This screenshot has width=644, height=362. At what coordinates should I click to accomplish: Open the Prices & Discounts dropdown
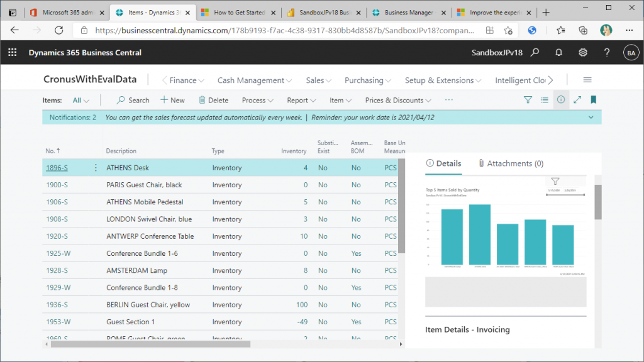point(398,100)
